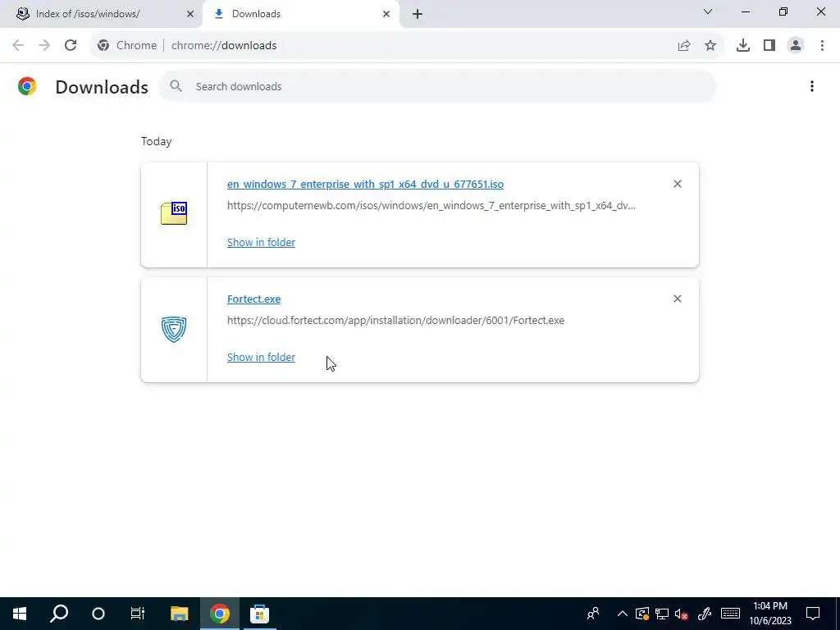Viewport: 840px width, 630px height.
Task: Open Cortana circle on taskbar
Action: (x=98, y=614)
